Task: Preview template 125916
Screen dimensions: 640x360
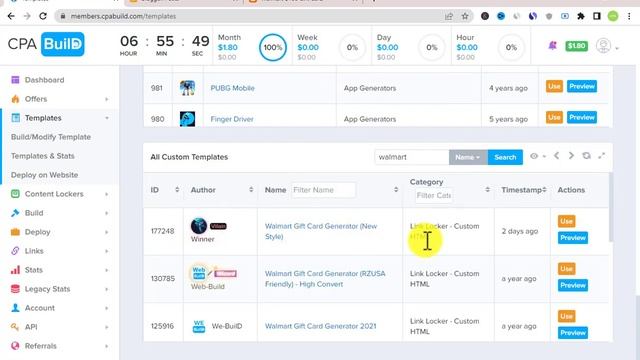Action: click(x=573, y=333)
